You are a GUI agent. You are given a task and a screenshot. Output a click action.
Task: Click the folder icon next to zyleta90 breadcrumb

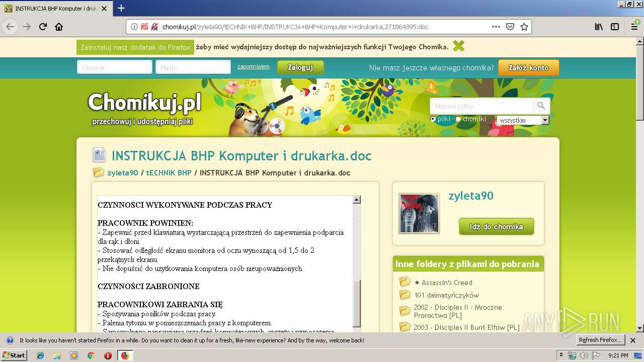point(99,172)
